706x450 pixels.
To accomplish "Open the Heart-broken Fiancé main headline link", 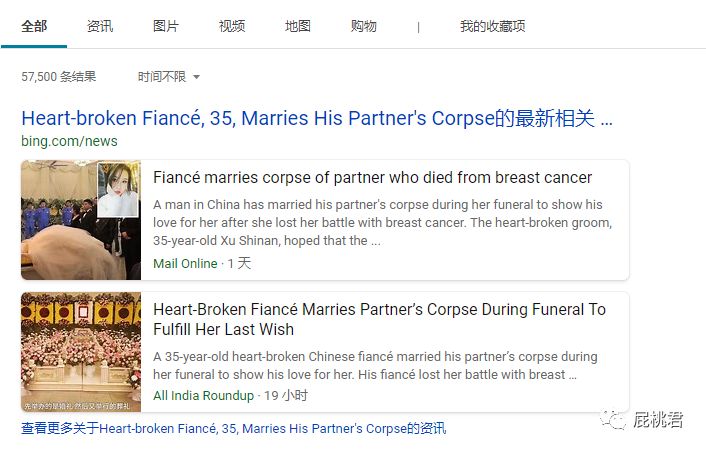I will pos(317,118).
